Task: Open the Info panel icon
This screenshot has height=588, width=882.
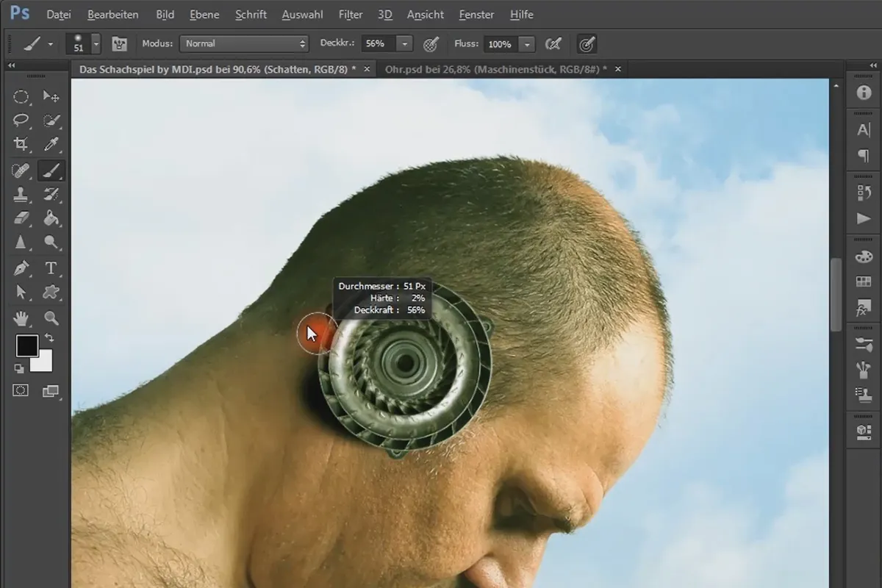Action: pyautogui.click(x=864, y=93)
